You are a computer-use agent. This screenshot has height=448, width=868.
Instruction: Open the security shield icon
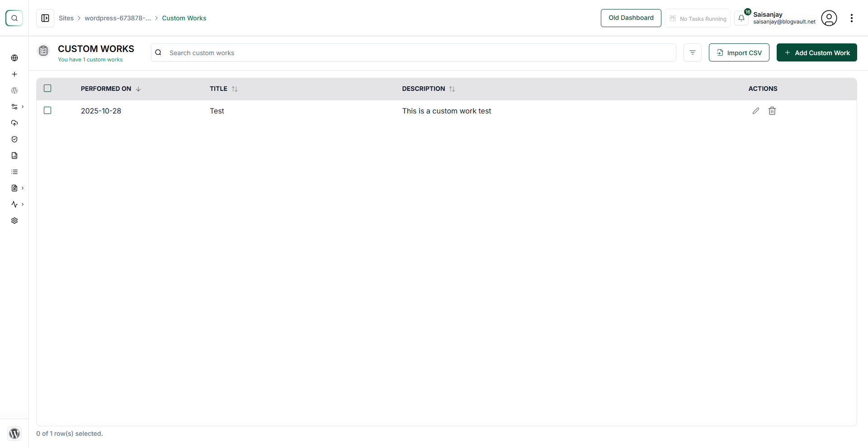[x=14, y=139]
